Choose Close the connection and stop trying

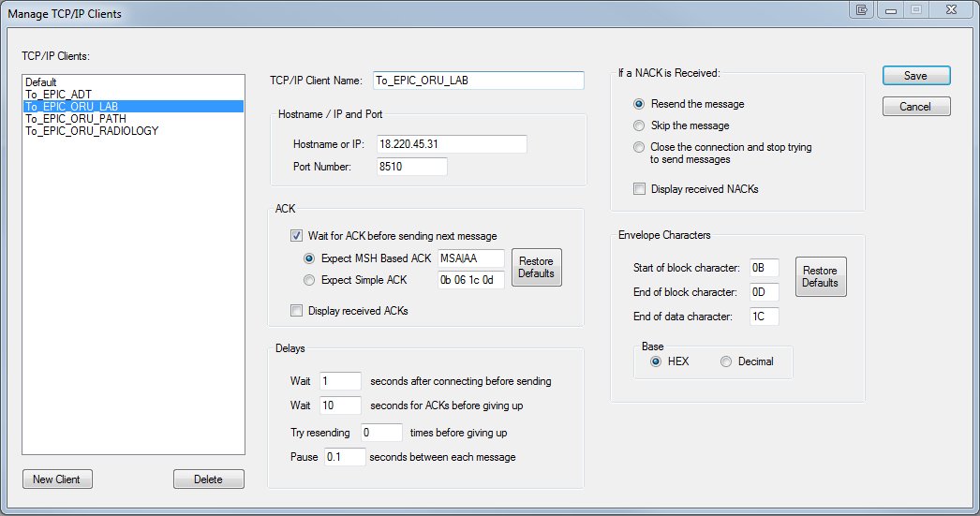pos(639,147)
